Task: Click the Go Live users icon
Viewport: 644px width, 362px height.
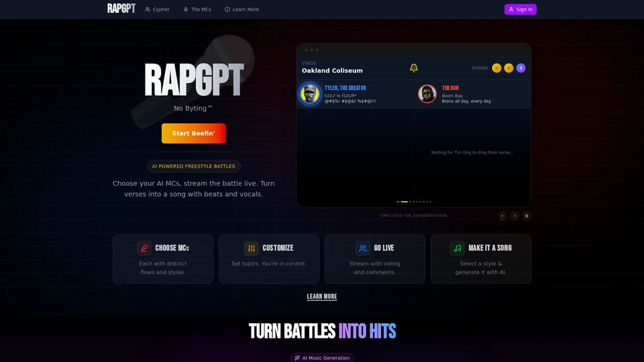Action: point(363,248)
